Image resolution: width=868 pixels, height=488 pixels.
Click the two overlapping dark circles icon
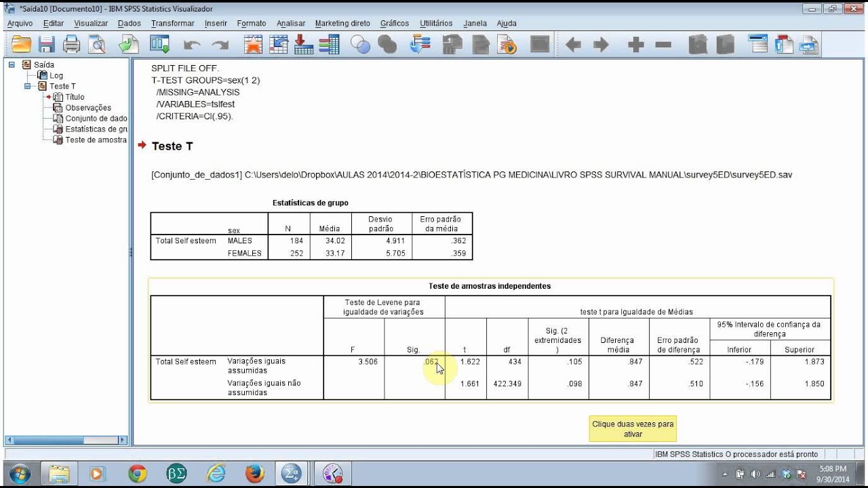387,45
